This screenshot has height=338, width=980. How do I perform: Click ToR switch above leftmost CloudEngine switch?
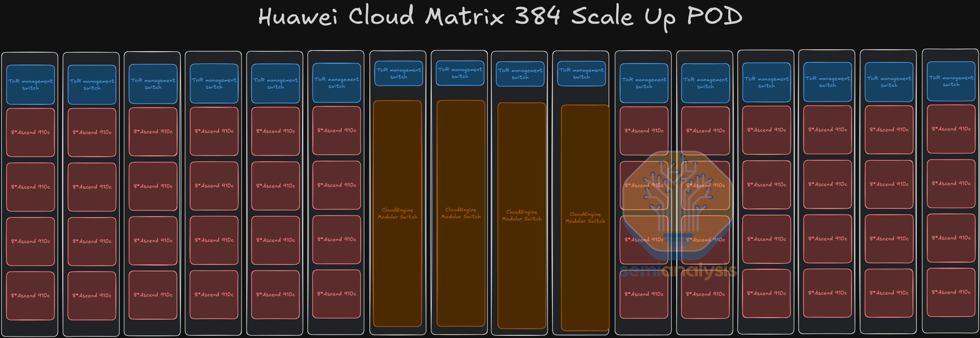pyautogui.click(x=399, y=73)
